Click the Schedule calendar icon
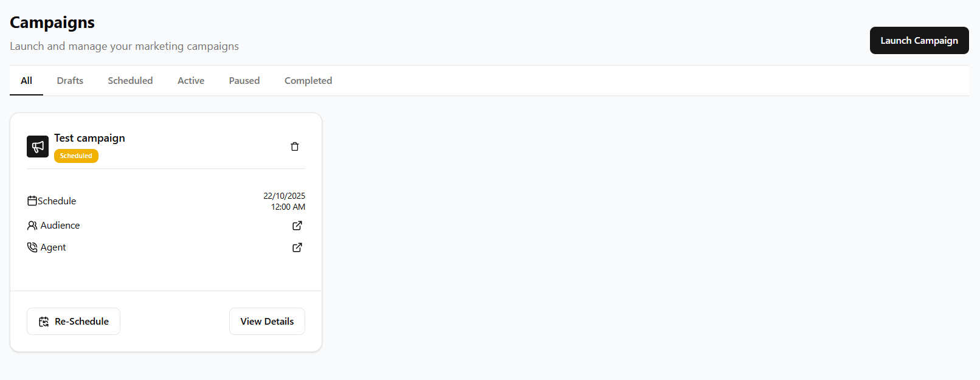This screenshot has width=980, height=380. click(32, 201)
